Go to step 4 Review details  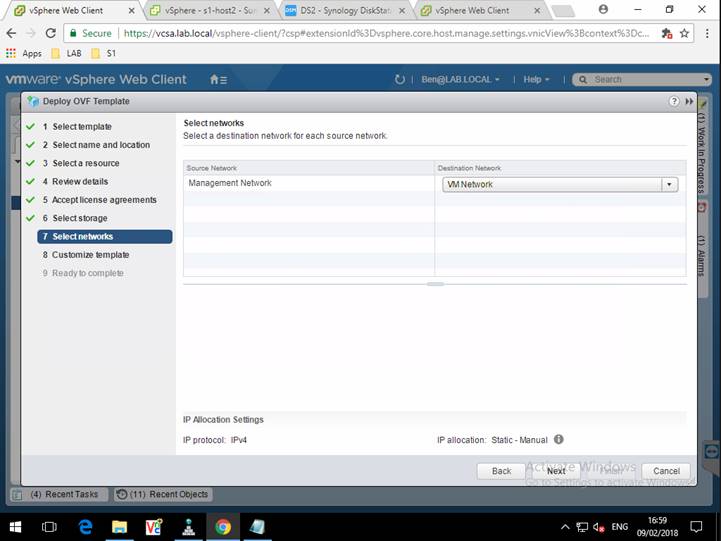[75, 182]
